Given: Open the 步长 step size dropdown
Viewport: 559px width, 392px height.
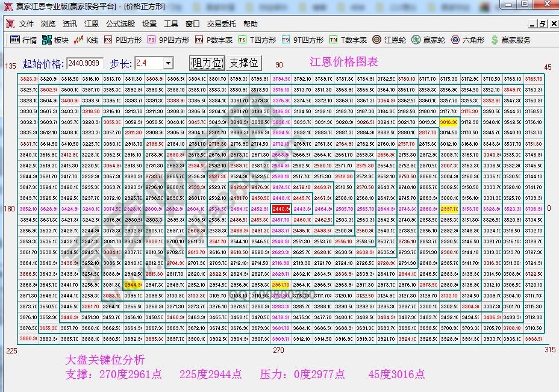Looking at the screenshot, I should [x=168, y=63].
